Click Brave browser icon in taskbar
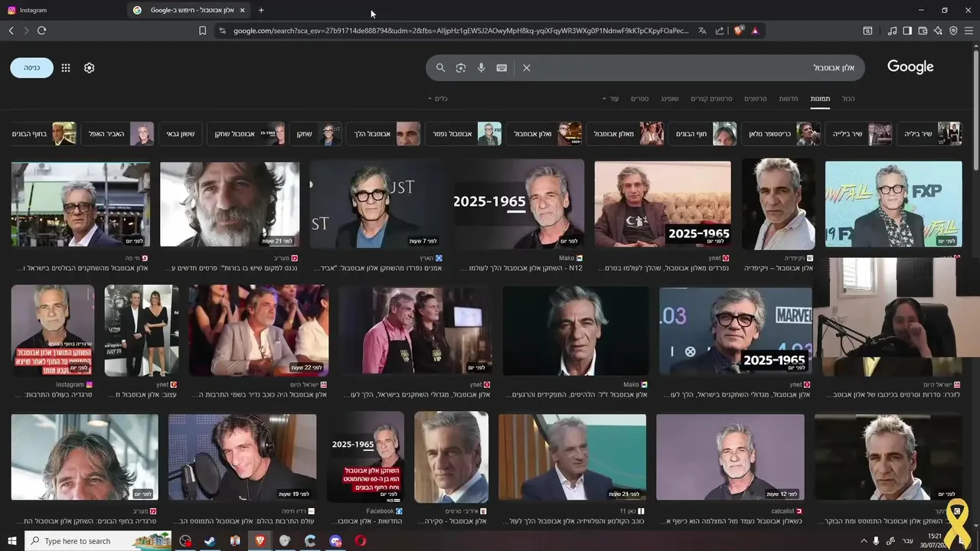 (x=260, y=541)
